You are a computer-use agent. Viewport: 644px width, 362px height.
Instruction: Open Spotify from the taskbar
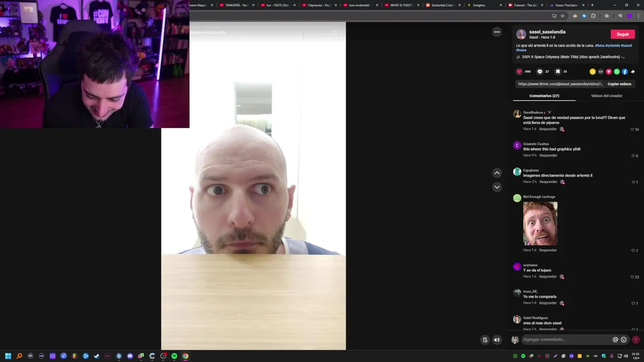click(174, 356)
